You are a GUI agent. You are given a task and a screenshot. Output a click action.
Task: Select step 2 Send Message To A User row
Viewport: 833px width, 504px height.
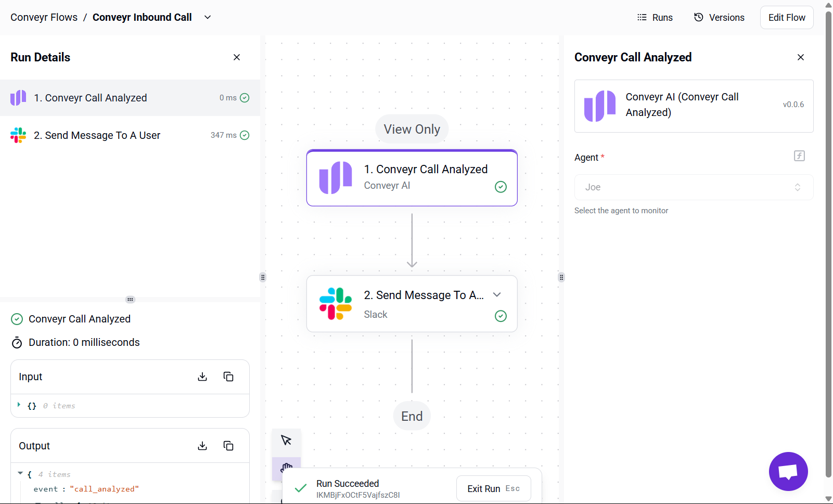[130, 135]
